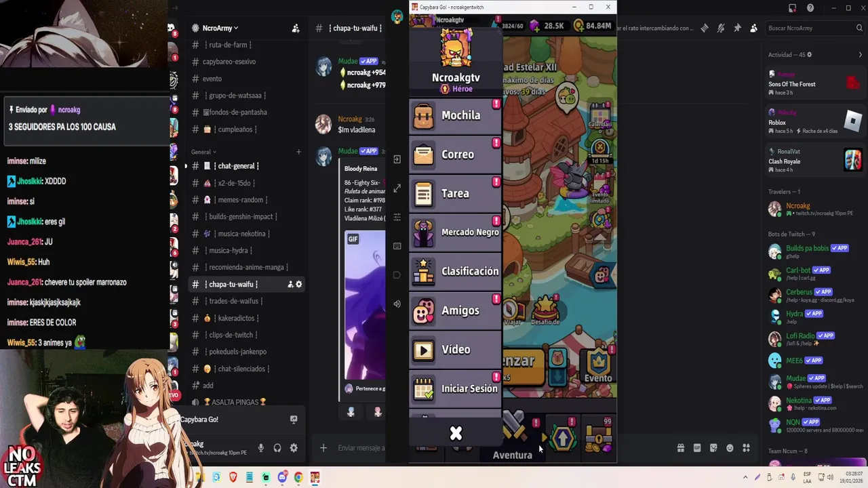Click emulator exit sidebar icon
This screenshot has width=868, height=488.
pos(397,159)
